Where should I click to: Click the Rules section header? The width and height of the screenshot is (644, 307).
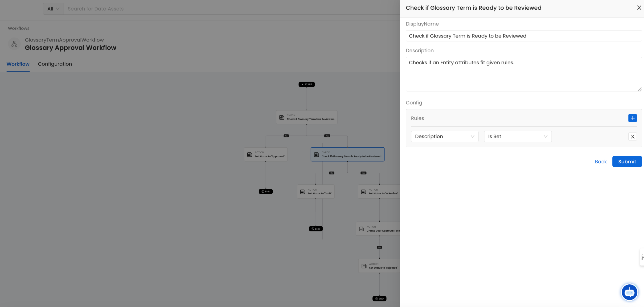[417, 118]
